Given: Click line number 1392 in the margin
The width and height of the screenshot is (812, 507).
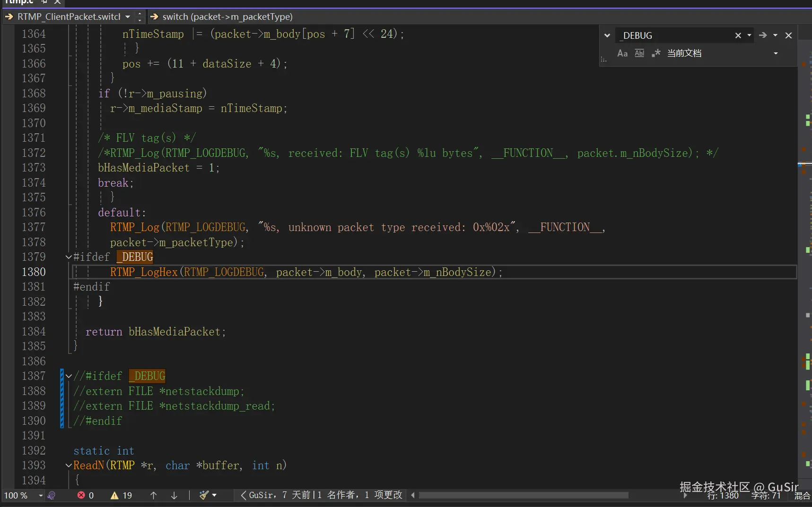Looking at the screenshot, I should [x=34, y=451].
